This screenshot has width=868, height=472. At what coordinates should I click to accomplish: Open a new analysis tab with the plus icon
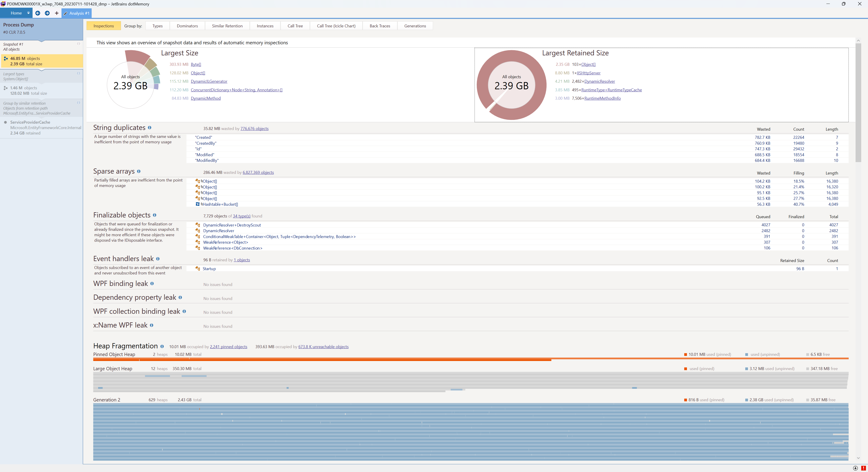tap(56, 13)
